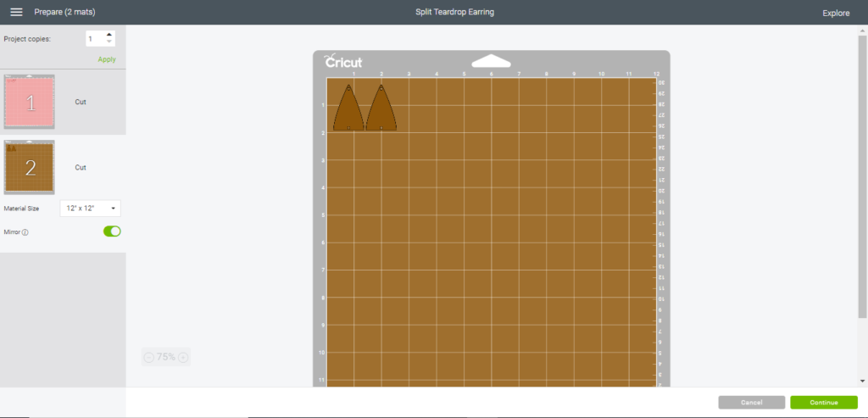
Task: Click the zoom out minus icon
Action: [149, 357]
